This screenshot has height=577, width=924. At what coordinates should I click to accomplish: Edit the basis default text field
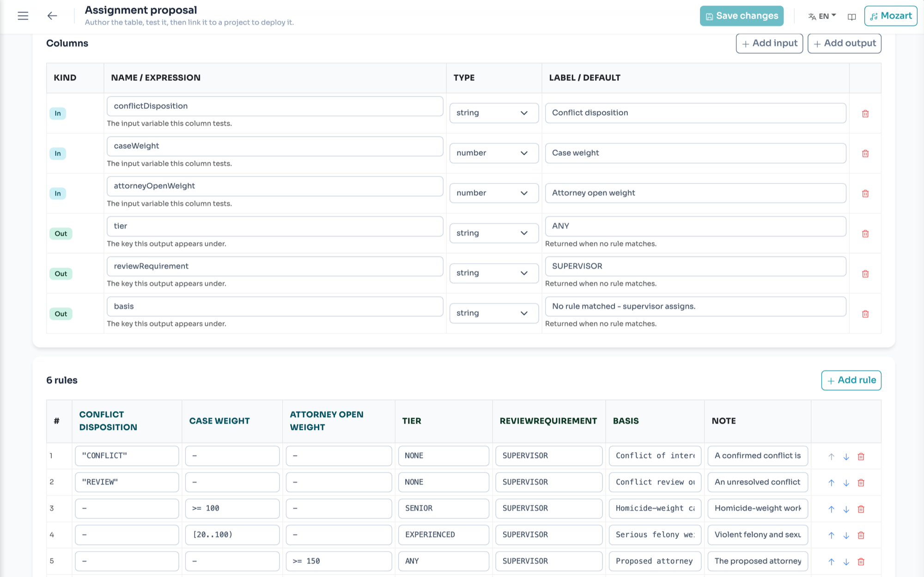pyautogui.click(x=695, y=306)
